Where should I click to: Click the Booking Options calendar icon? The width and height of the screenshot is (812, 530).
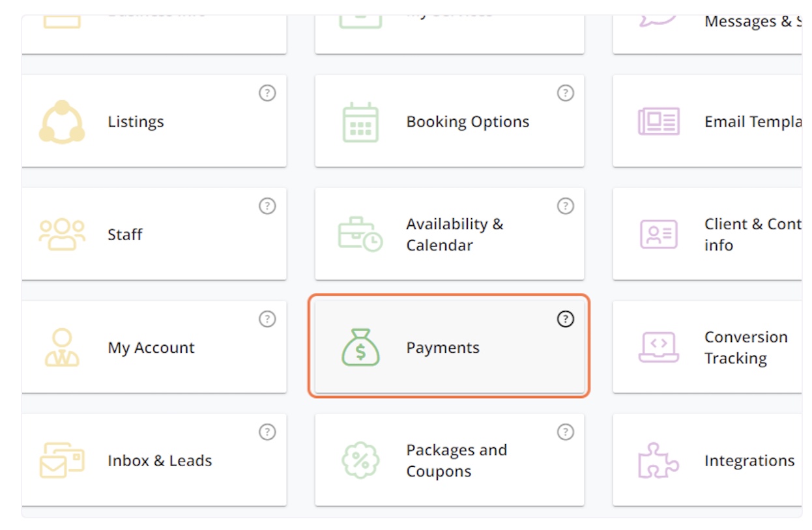pos(360,122)
